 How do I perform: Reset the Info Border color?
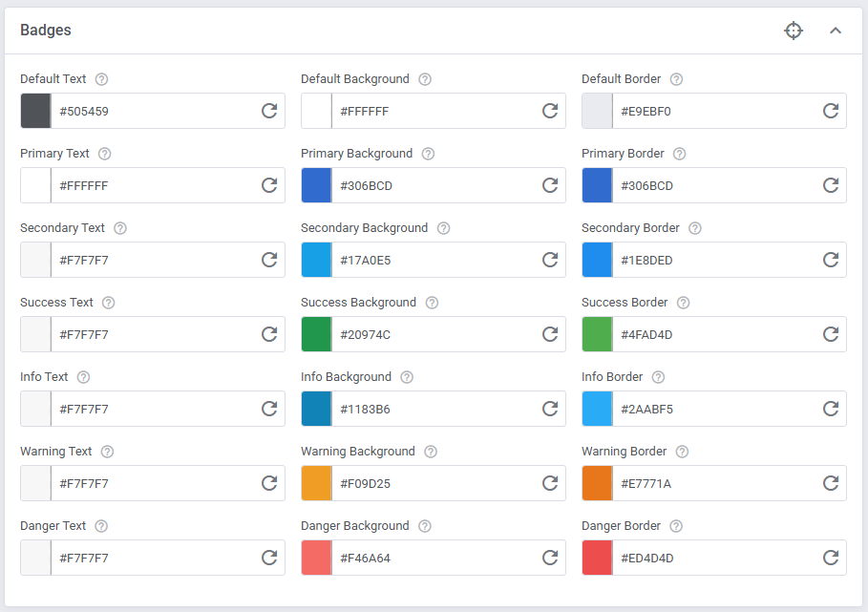click(831, 409)
